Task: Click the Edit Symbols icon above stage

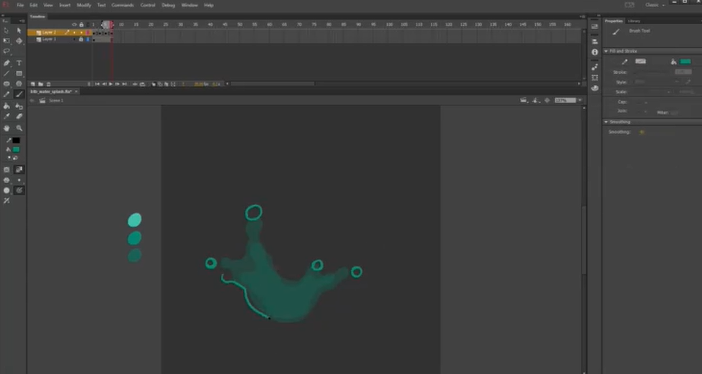Action: tap(536, 100)
